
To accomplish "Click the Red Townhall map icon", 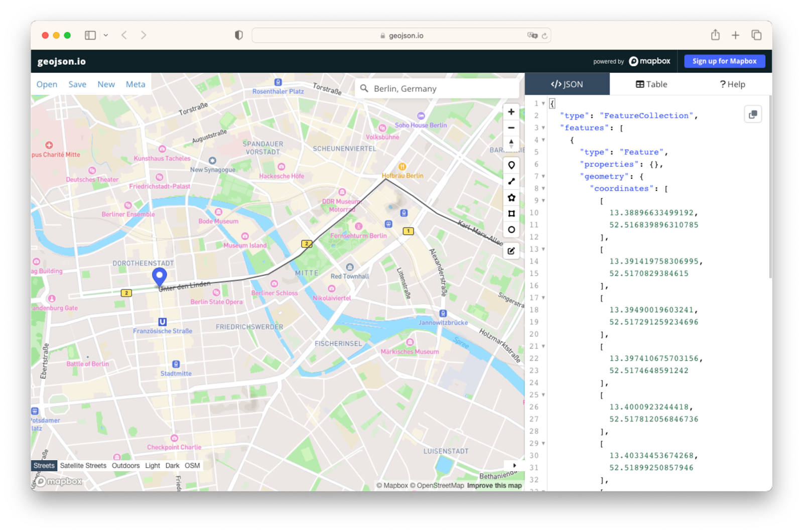I will pos(350,267).
